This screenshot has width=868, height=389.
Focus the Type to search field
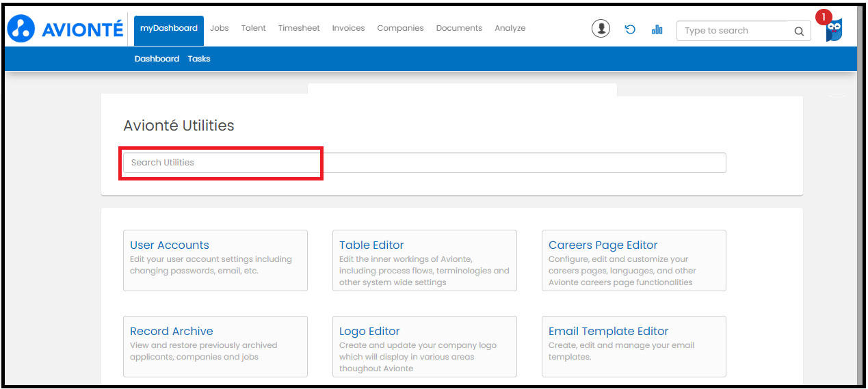click(744, 31)
